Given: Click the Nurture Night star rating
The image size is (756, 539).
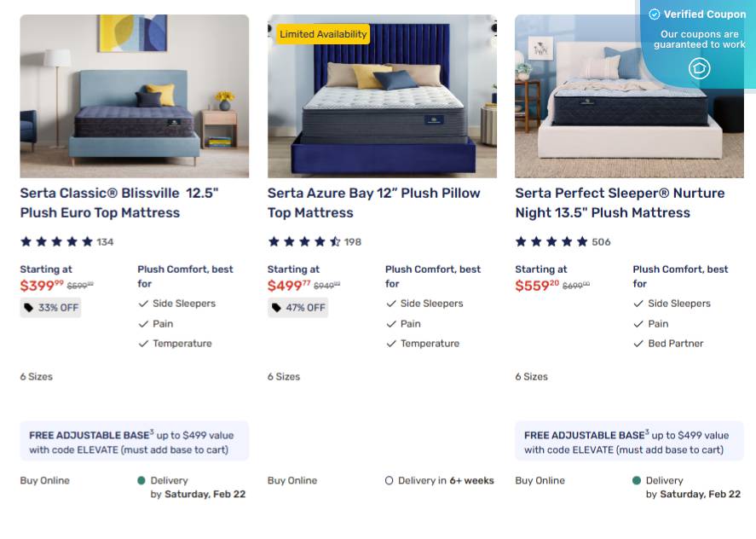Looking at the screenshot, I should [x=551, y=241].
